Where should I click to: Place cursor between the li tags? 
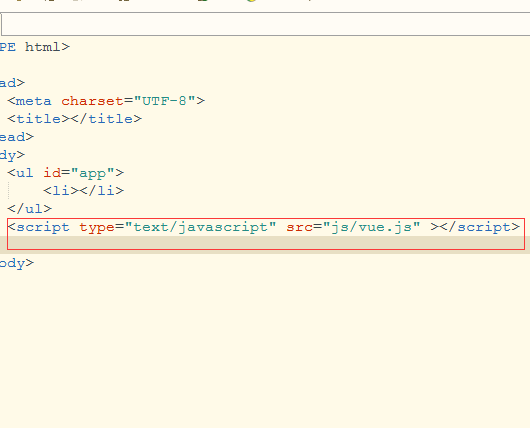pos(79,191)
